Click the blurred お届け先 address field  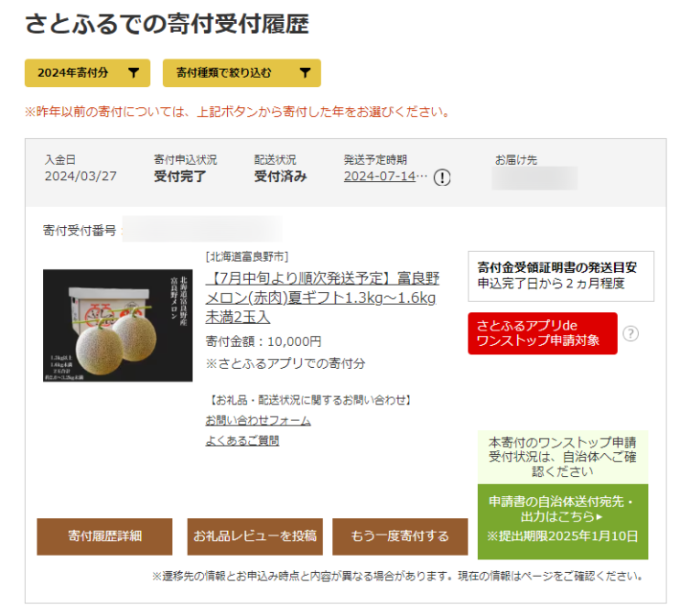point(534,178)
